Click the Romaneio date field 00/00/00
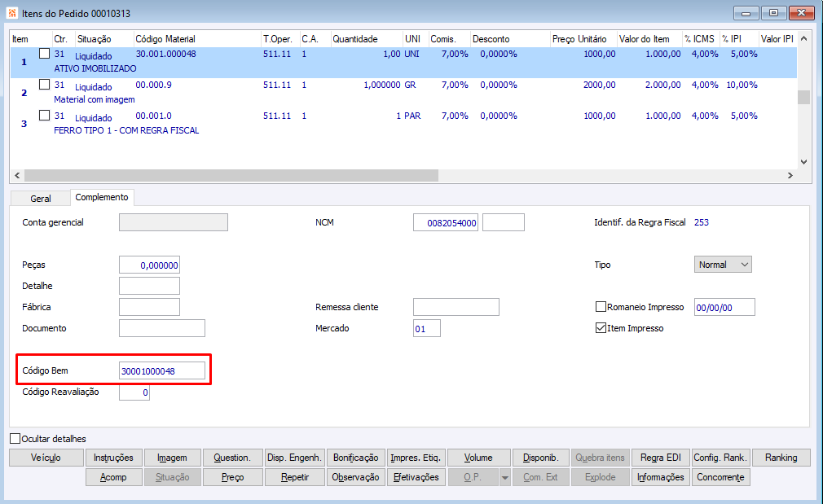The height and width of the screenshot is (504, 823). pos(724,307)
